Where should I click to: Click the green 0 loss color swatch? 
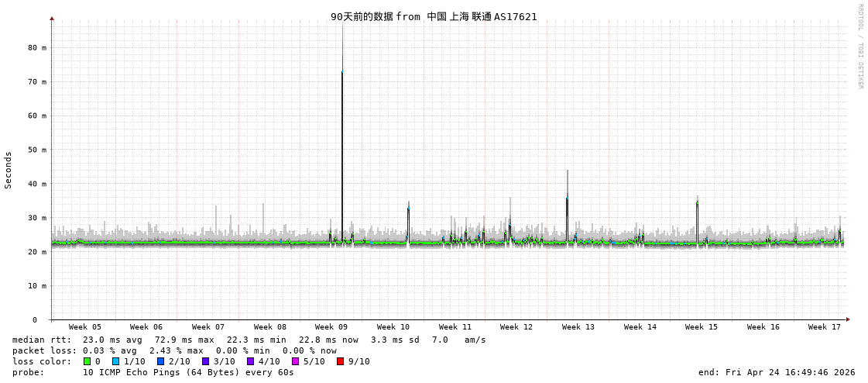coord(87,361)
